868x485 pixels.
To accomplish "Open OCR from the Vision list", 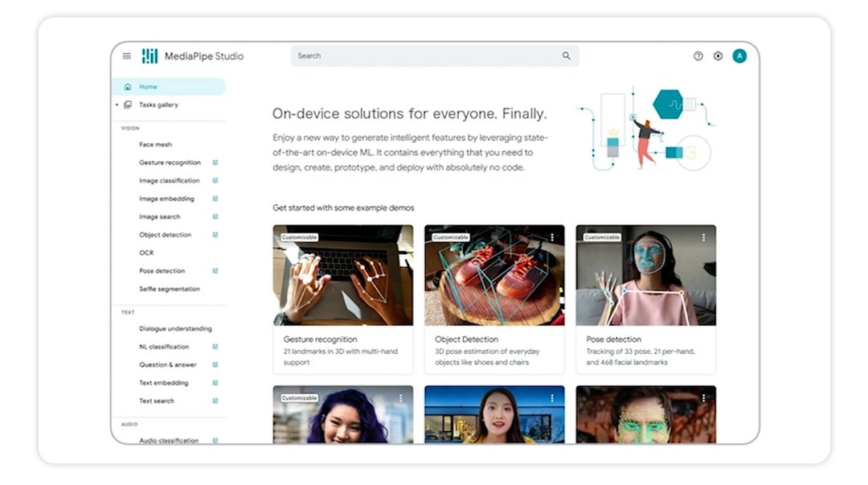I will point(146,253).
